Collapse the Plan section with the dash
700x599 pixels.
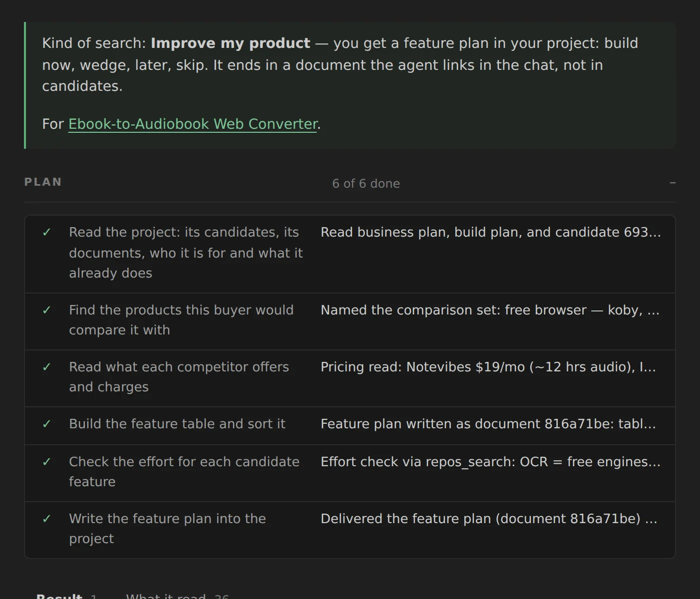click(673, 183)
